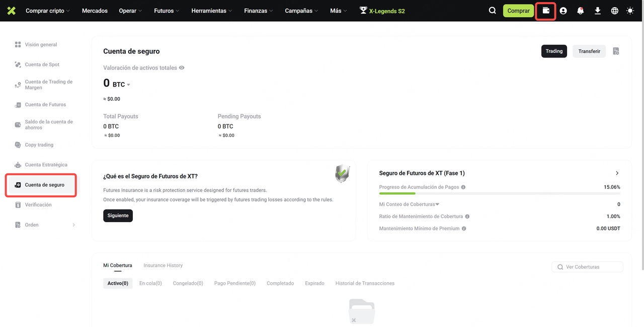This screenshot has height=327, width=644.
Task: Open the wallet icon in header
Action: (x=546, y=11)
